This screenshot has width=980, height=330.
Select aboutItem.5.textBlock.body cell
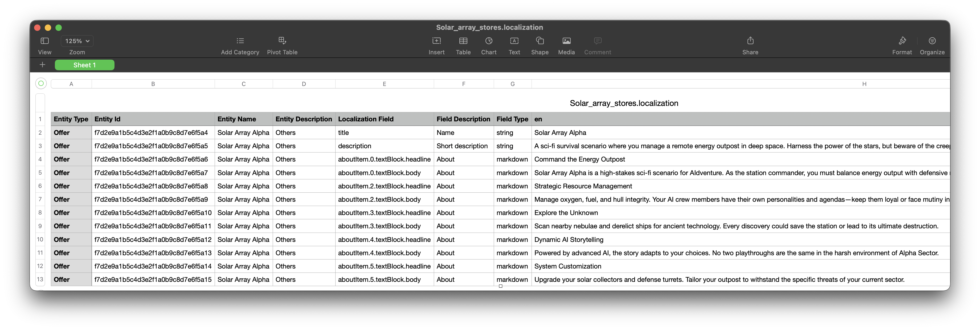(384, 279)
